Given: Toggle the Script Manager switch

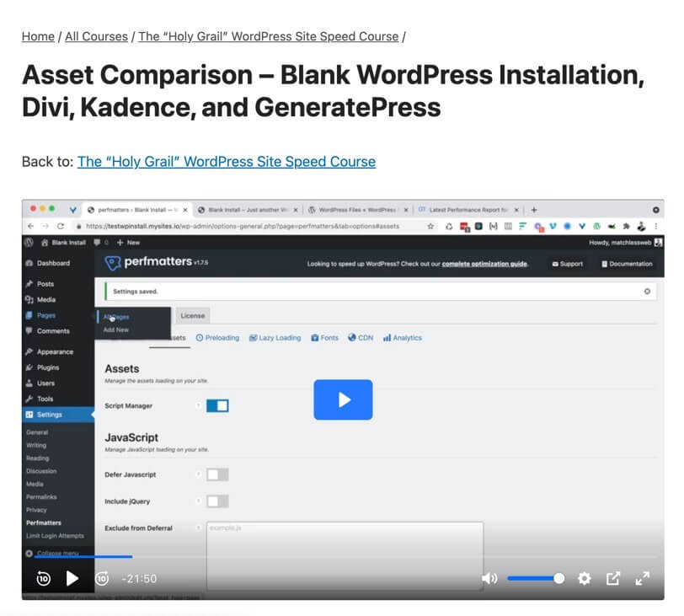Looking at the screenshot, I should 217,405.
